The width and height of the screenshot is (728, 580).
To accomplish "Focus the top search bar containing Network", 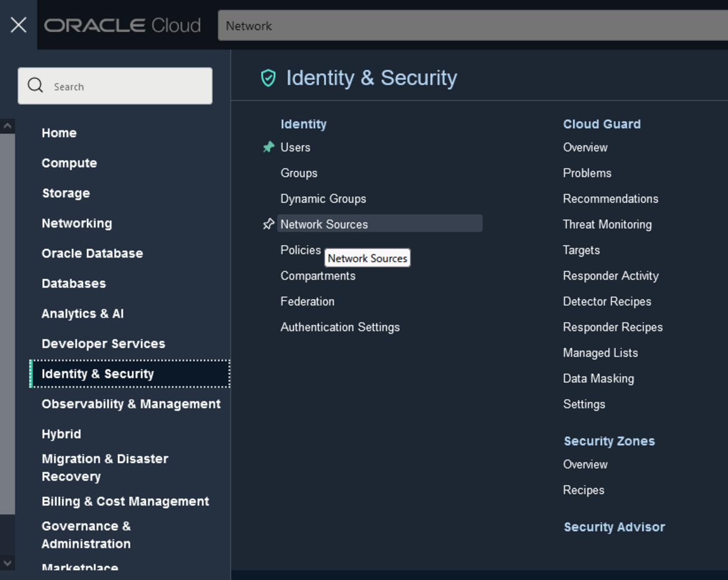I will (470, 26).
